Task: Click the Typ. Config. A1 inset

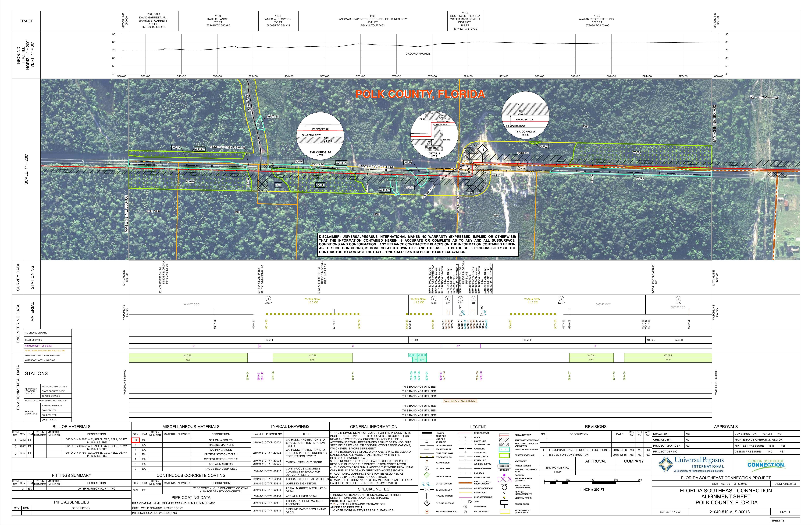Action: [525, 115]
